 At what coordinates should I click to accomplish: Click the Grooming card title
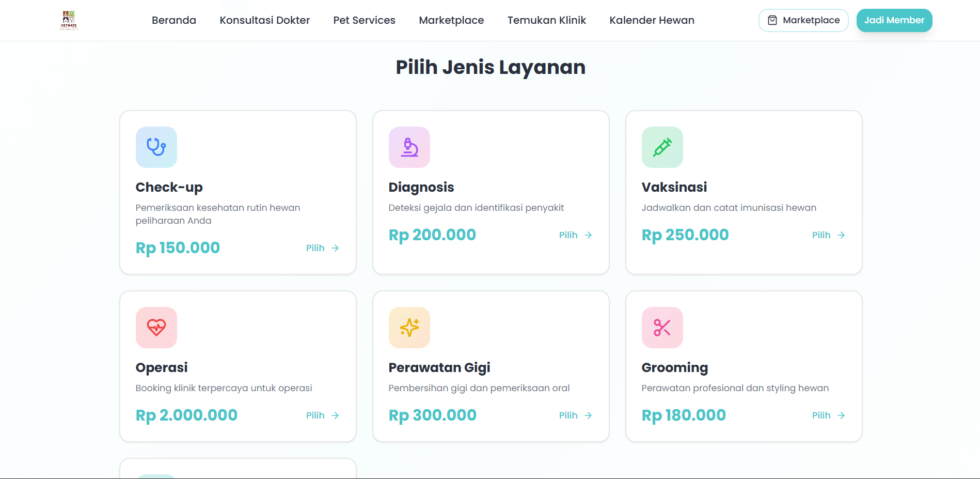[674, 367]
